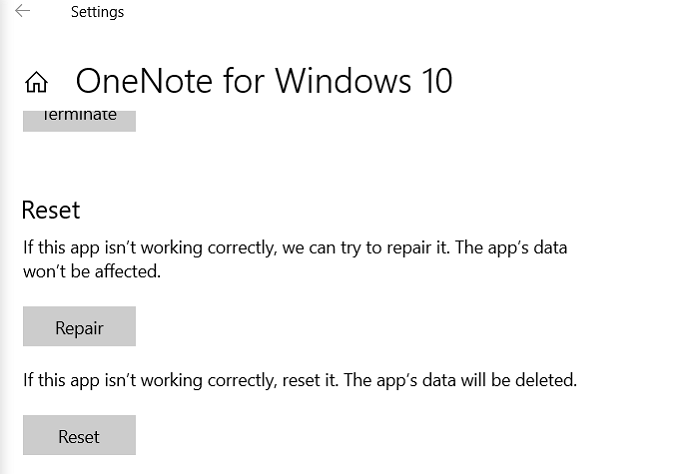The image size is (700, 474).
Task: Click the word "deleted" in the reset warning
Action: (x=546, y=380)
